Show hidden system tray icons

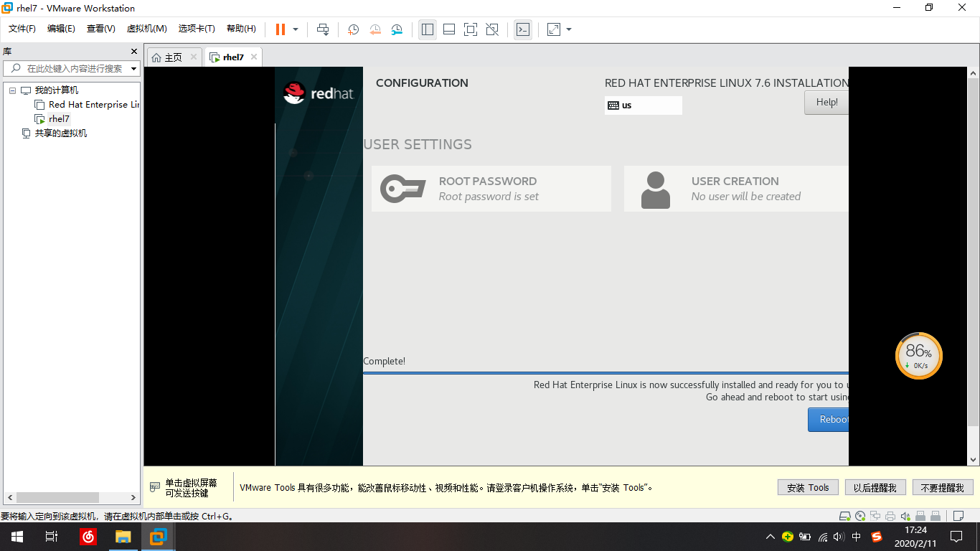(771, 537)
